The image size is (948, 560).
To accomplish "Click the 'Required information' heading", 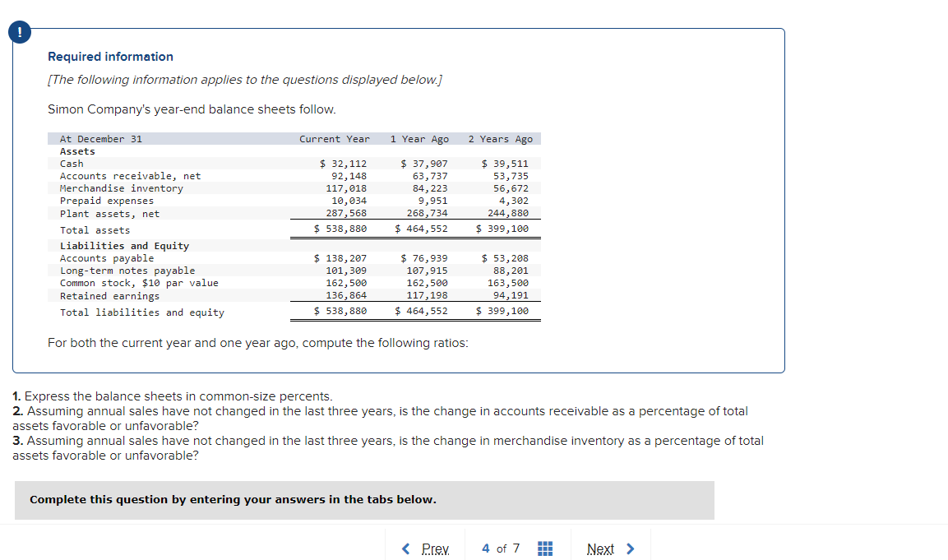I will click(x=111, y=57).
